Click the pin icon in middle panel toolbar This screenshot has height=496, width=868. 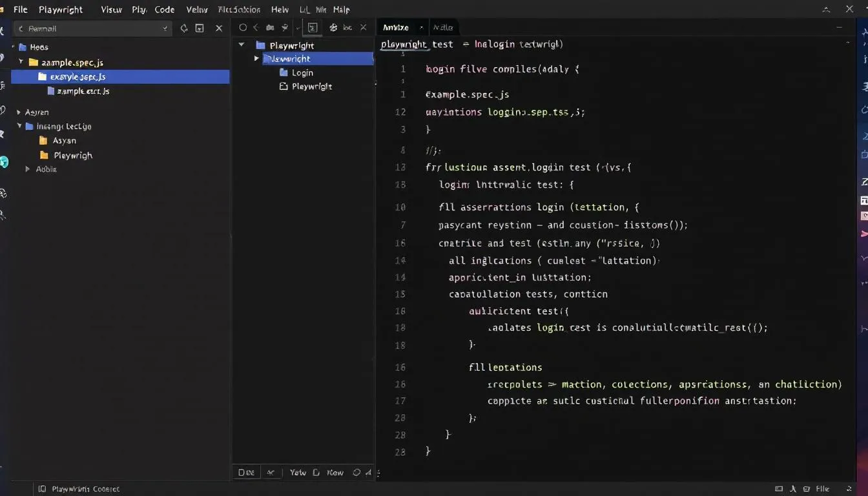(285, 28)
